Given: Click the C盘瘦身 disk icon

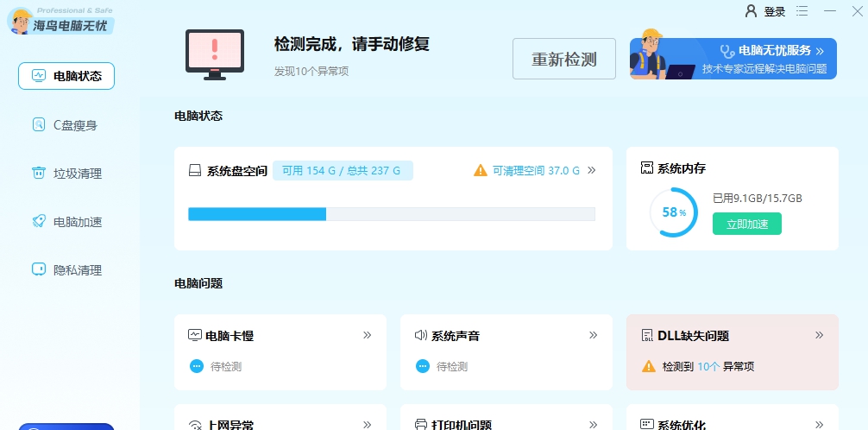Looking at the screenshot, I should [x=39, y=124].
